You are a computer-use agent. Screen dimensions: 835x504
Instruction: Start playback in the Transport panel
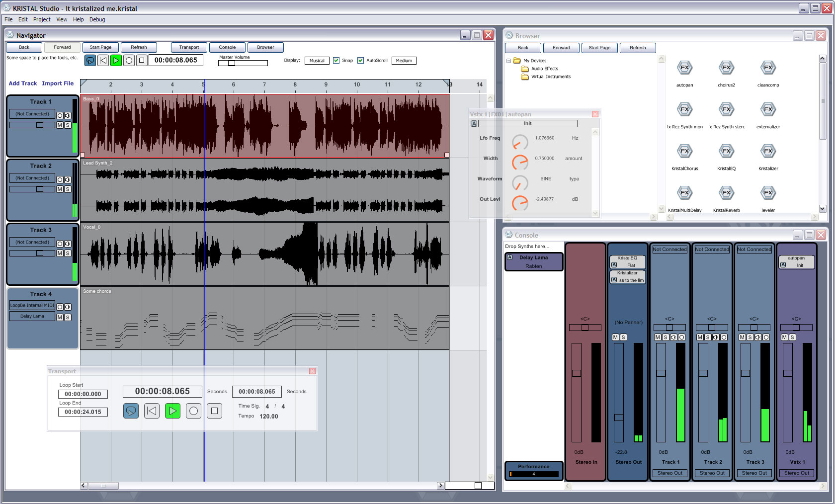click(x=172, y=411)
